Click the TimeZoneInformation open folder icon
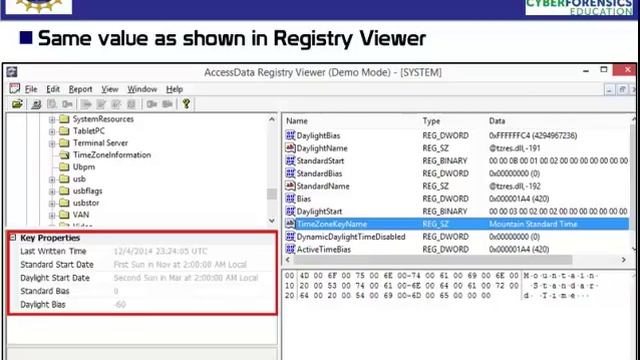The image size is (640, 360). pyautogui.click(x=64, y=155)
